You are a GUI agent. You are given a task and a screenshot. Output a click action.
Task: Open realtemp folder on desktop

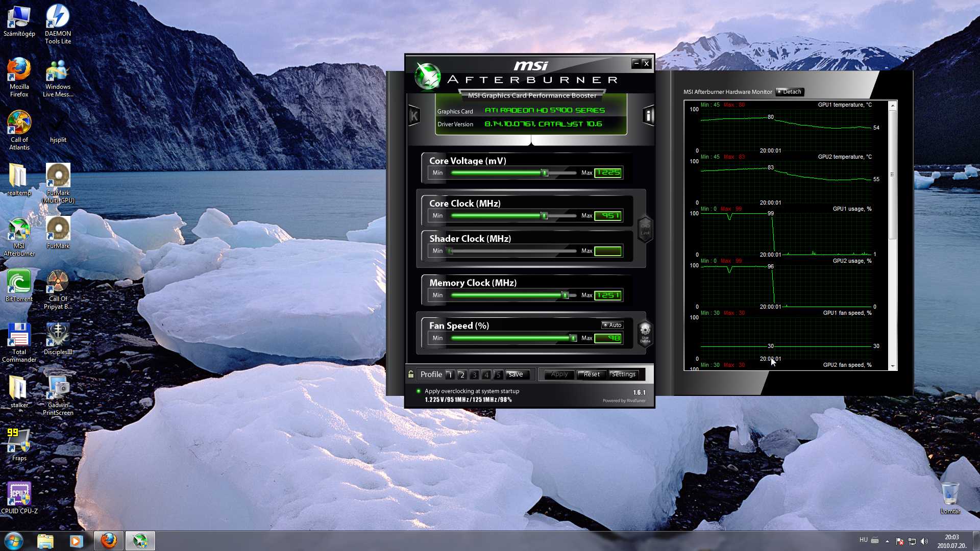19,180
